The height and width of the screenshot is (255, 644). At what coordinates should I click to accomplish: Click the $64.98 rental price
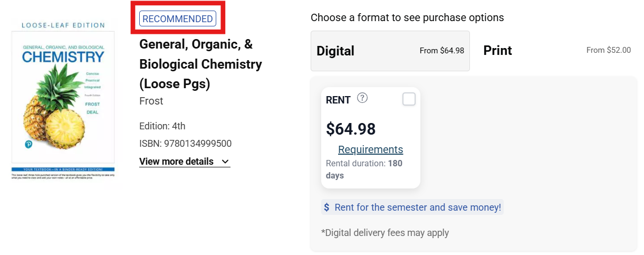(351, 129)
